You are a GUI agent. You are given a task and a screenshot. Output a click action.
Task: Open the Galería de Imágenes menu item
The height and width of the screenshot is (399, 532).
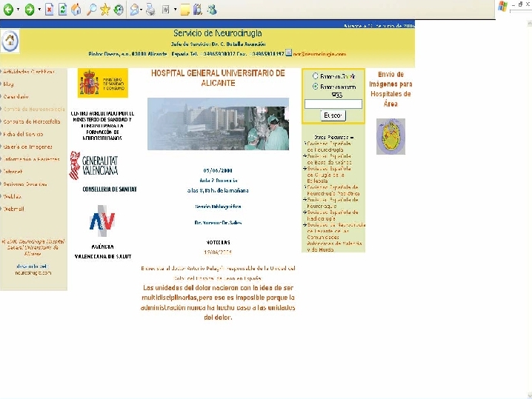pyautogui.click(x=28, y=147)
